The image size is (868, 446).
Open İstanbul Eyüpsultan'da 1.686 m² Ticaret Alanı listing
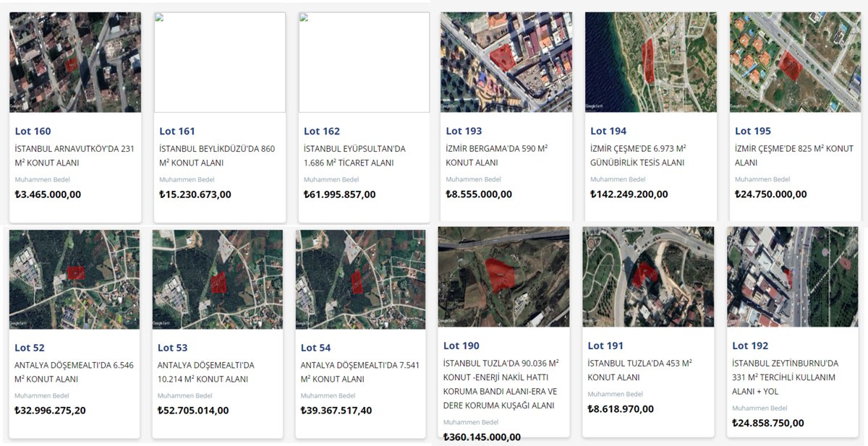354,155
